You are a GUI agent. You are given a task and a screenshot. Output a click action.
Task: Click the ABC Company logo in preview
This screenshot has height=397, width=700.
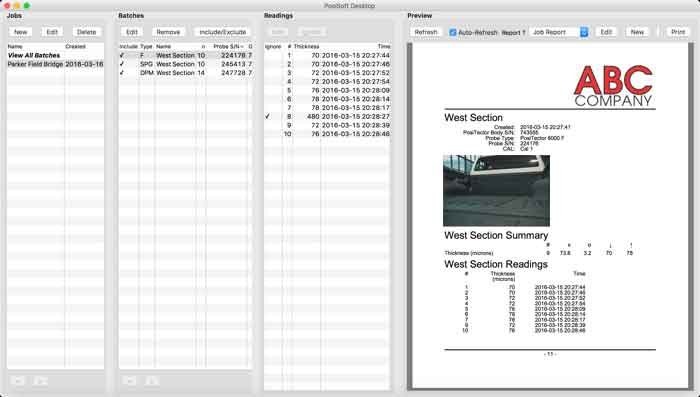point(613,86)
